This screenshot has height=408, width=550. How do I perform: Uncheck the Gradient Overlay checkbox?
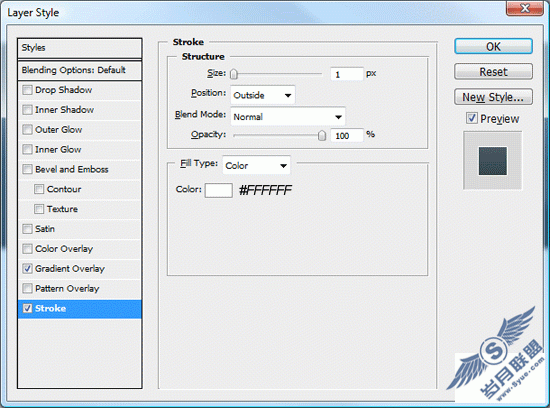coord(27,269)
